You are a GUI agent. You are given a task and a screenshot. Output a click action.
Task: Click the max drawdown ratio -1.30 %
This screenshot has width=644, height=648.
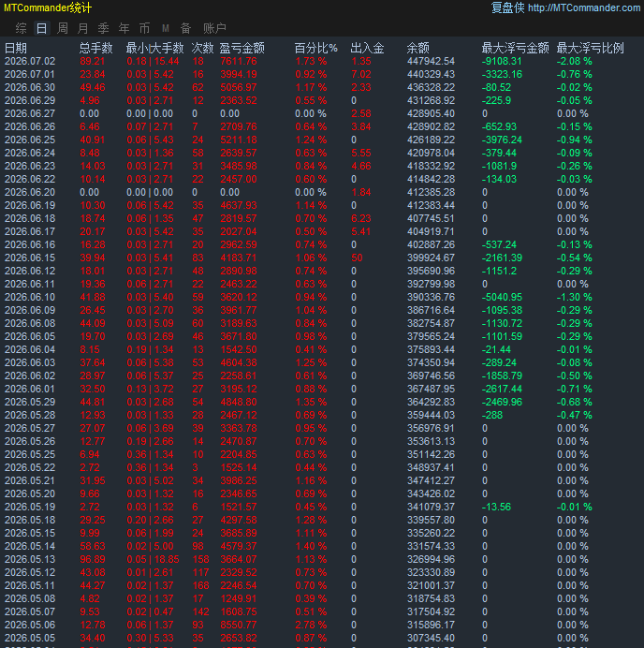tap(574, 297)
